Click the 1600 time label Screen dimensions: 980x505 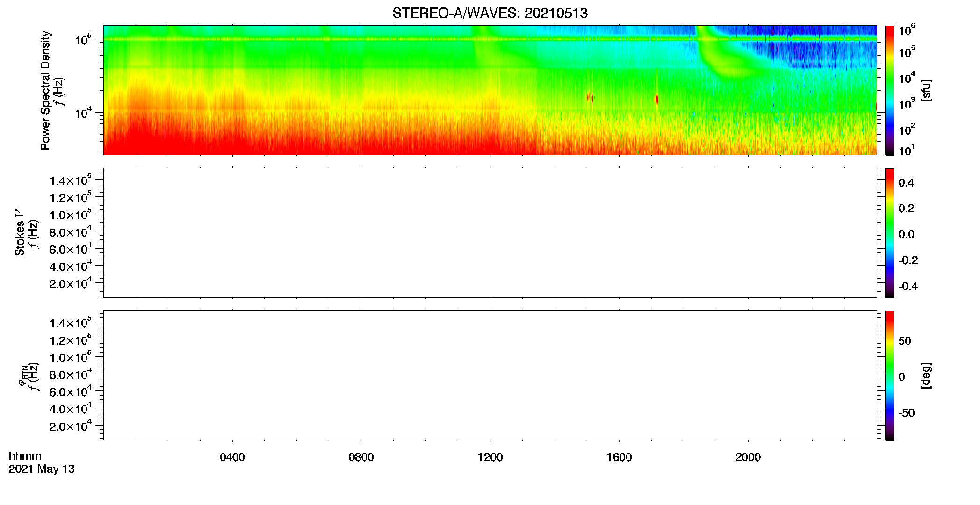pos(619,457)
